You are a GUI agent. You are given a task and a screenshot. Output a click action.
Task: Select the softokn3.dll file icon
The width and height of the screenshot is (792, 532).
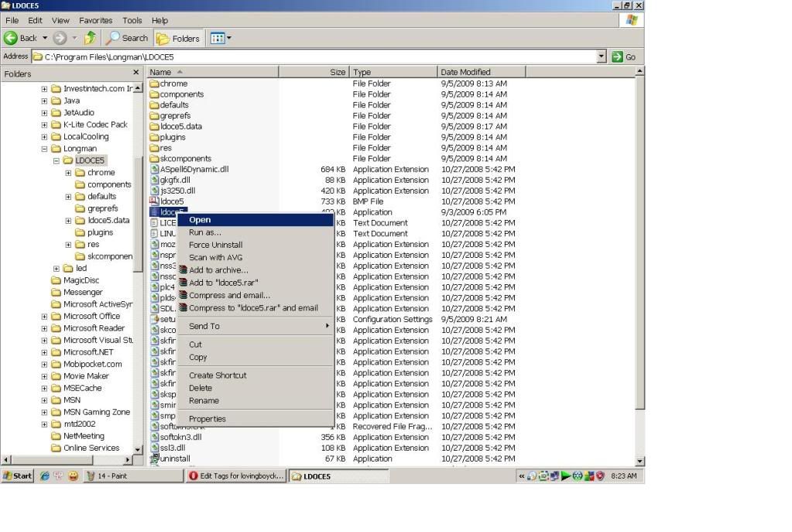coord(155,437)
